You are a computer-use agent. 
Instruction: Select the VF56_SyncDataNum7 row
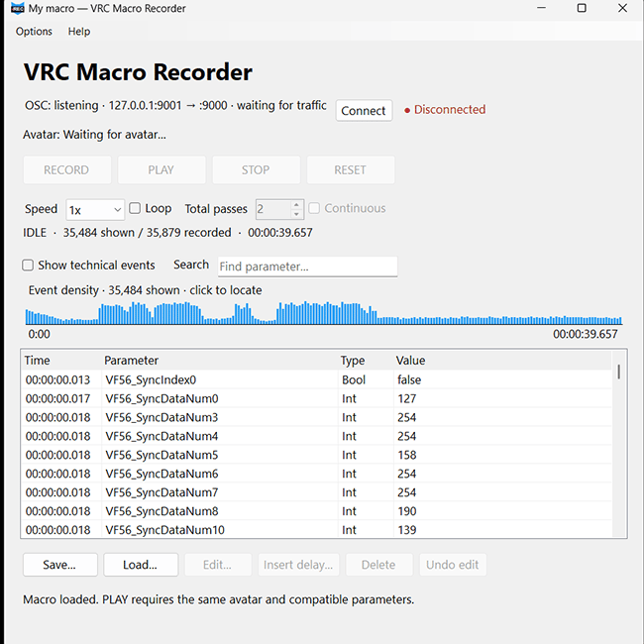coord(316,492)
